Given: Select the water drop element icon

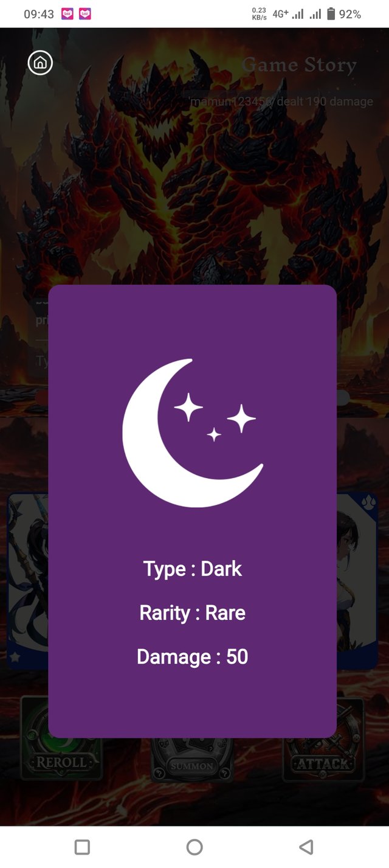Looking at the screenshot, I should point(367,502).
